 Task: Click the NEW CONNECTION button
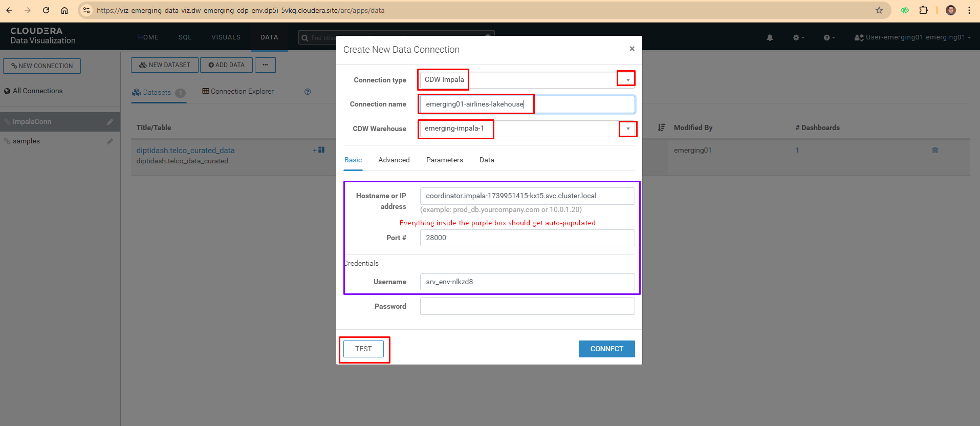point(42,66)
